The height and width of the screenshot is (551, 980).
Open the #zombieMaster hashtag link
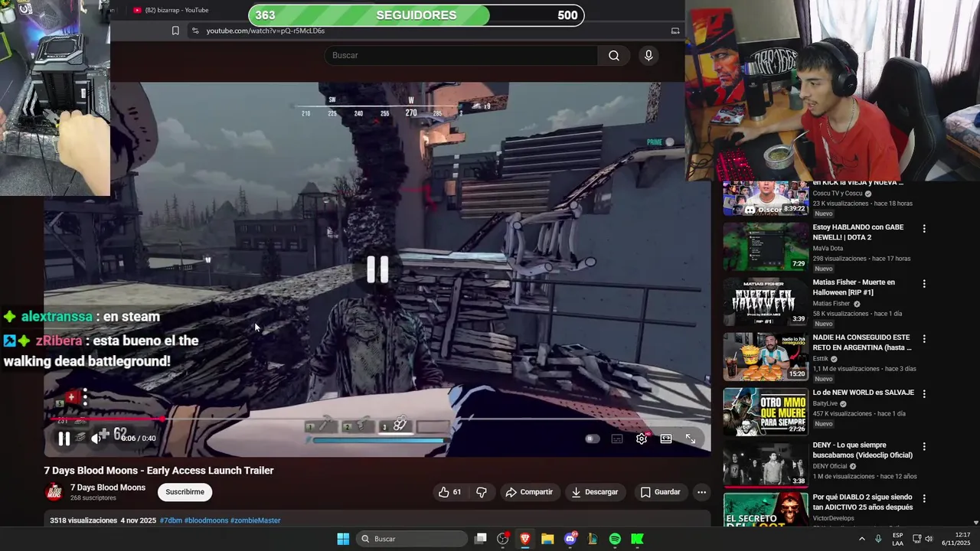[x=255, y=520]
